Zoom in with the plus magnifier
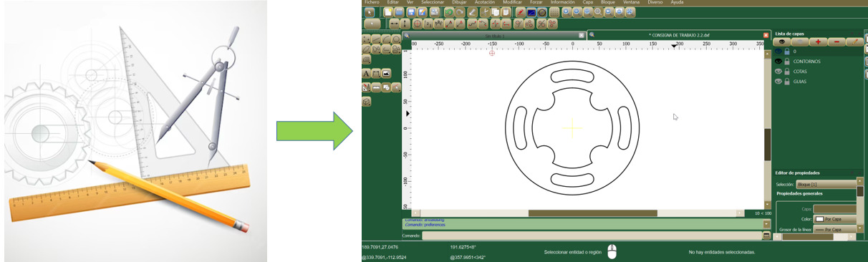The image size is (868, 262). 566,12
